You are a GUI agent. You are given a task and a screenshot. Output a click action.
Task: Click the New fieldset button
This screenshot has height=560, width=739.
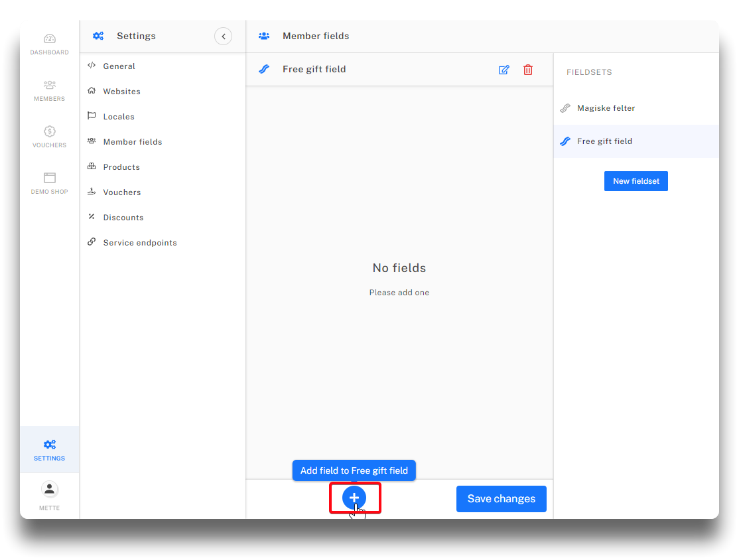point(636,181)
